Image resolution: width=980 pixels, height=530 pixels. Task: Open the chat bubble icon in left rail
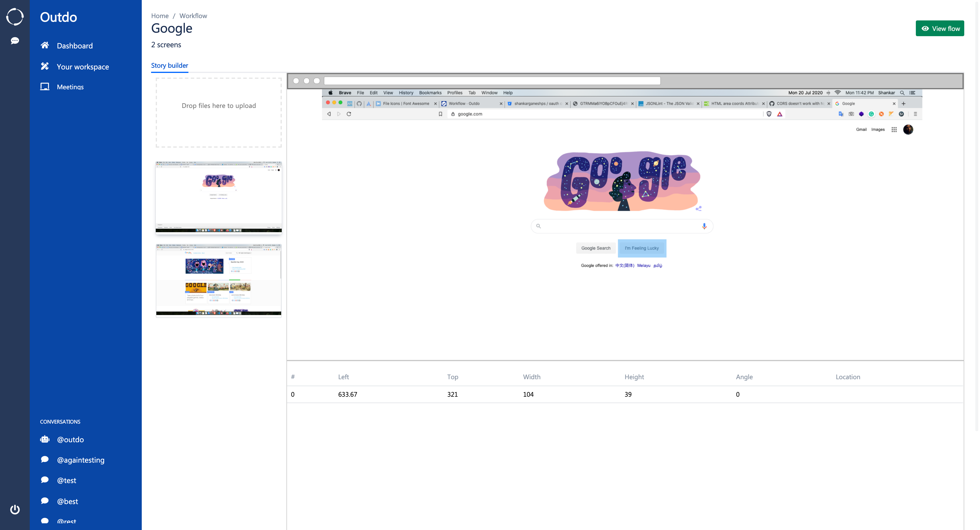15,41
